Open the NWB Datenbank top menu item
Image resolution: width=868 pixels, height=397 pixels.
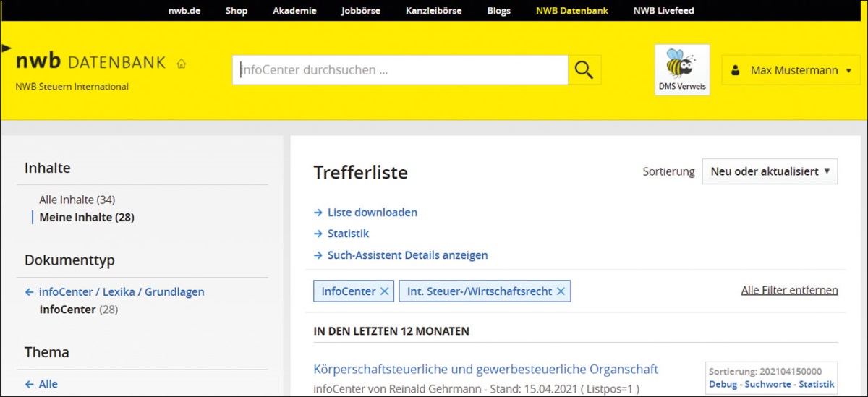[571, 11]
